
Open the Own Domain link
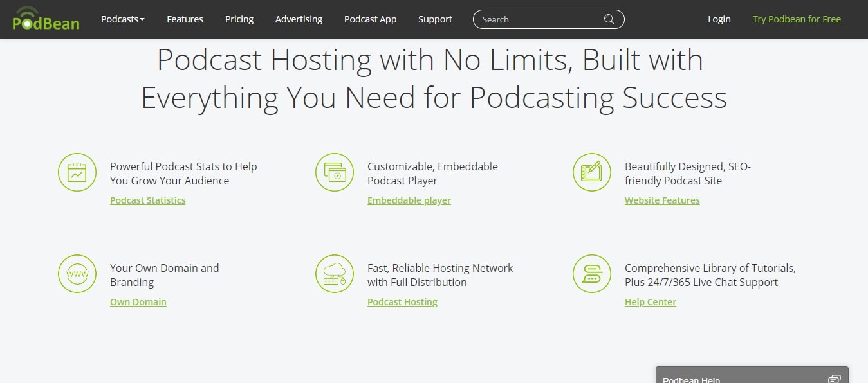pos(138,302)
